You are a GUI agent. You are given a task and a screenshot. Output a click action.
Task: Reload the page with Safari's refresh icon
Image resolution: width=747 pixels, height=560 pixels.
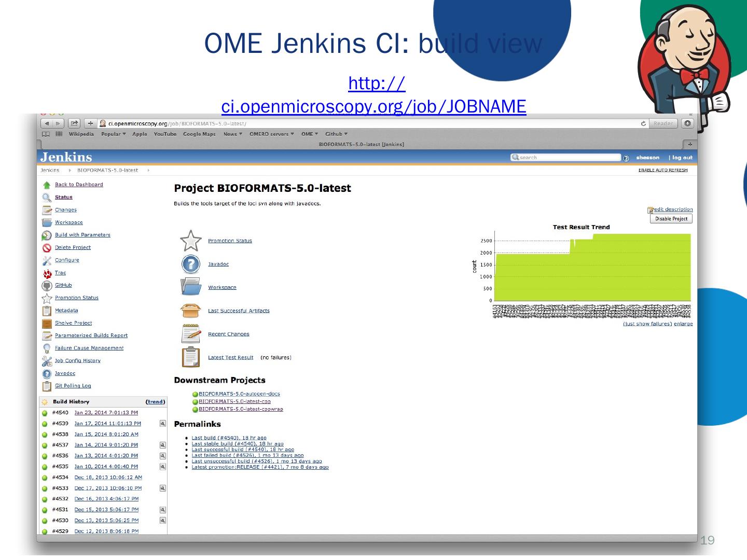point(643,123)
